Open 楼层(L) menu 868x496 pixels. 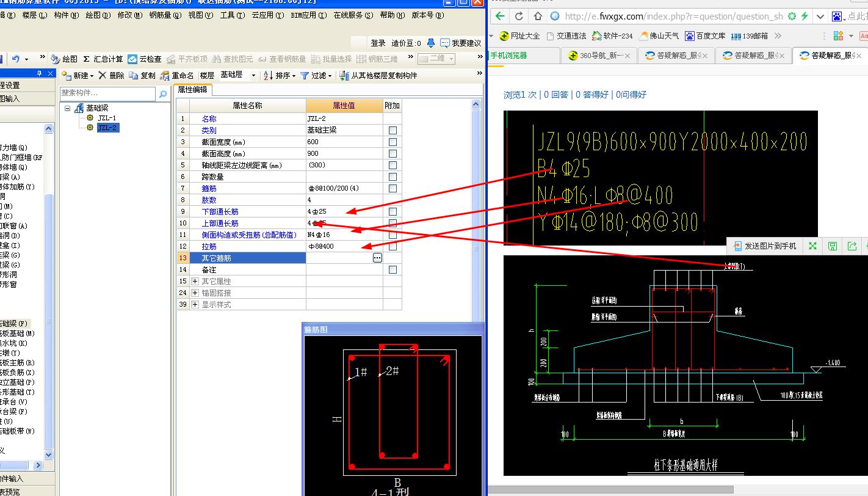pos(34,15)
